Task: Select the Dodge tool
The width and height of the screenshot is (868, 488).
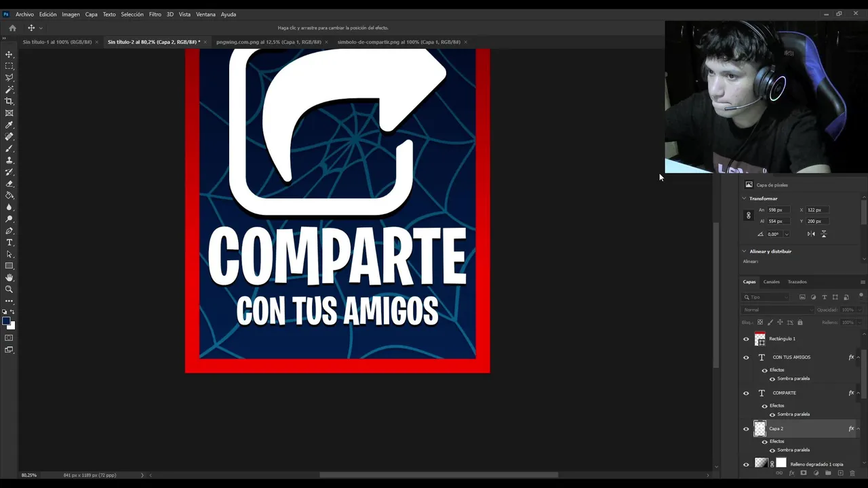Action: 9,219
